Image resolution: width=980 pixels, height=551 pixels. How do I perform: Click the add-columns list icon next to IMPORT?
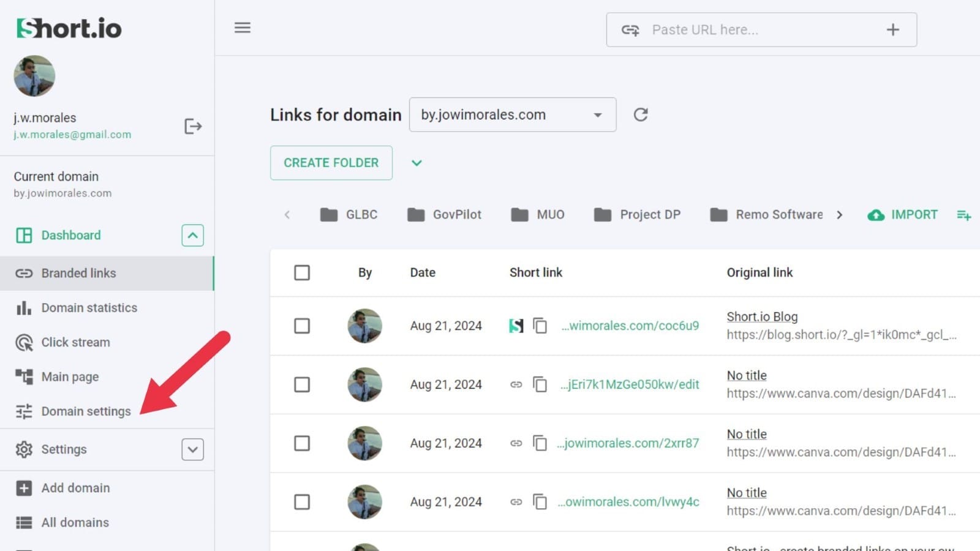click(963, 215)
